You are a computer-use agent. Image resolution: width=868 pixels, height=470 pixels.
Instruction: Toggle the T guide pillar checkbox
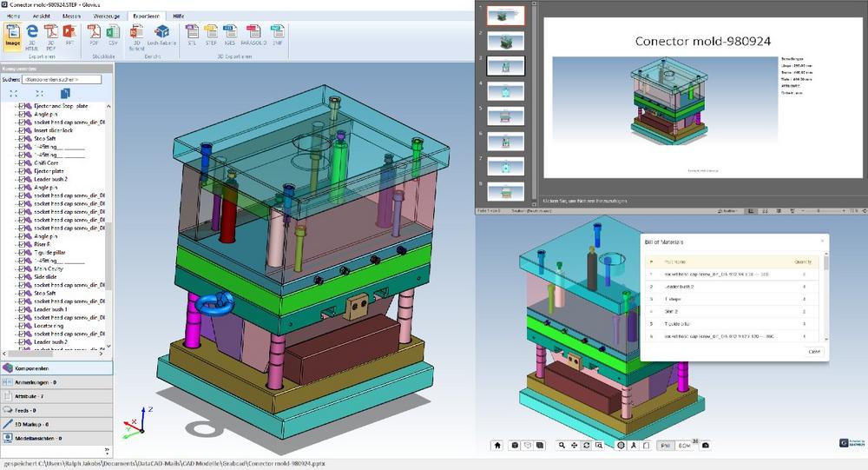click(x=23, y=252)
